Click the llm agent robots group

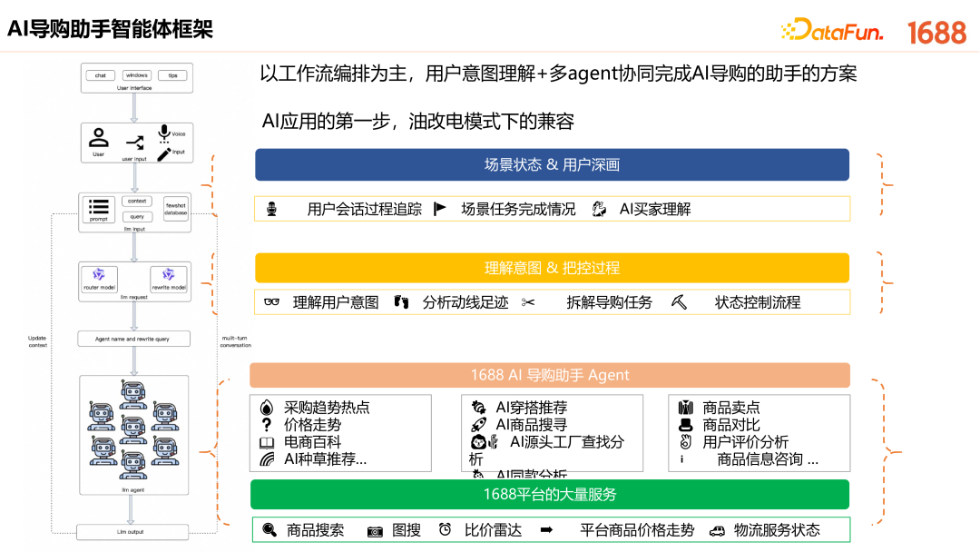tap(133, 435)
